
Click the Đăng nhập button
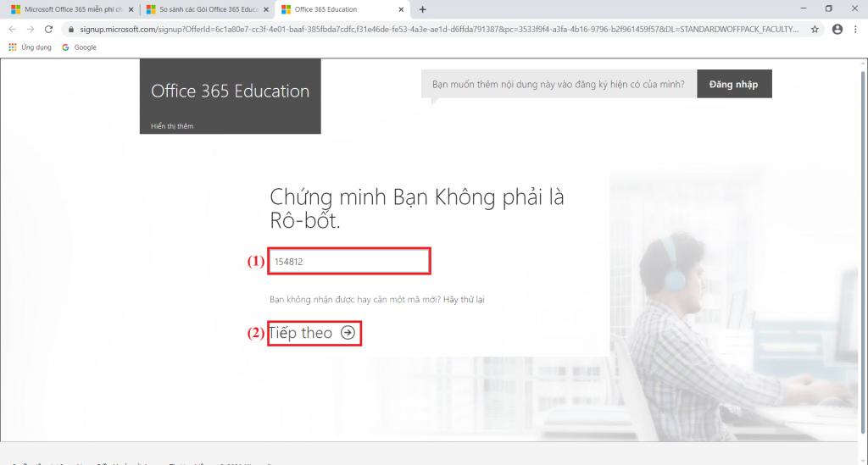[x=734, y=84]
